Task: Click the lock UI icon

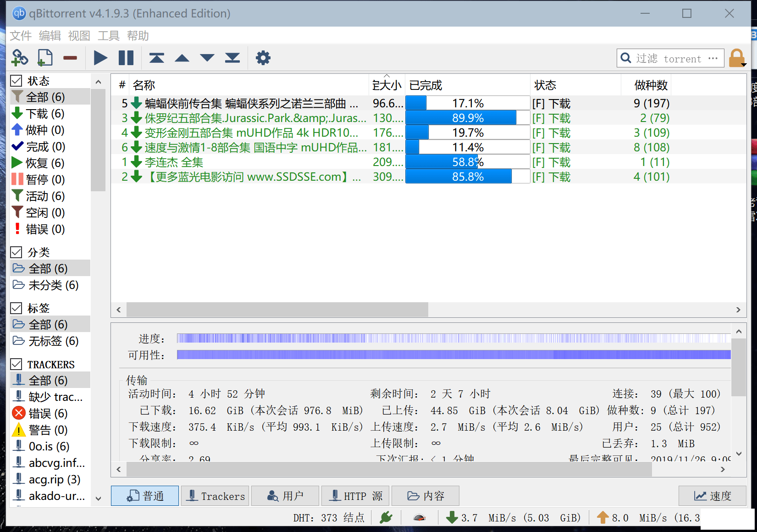Action: [x=736, y=58]
